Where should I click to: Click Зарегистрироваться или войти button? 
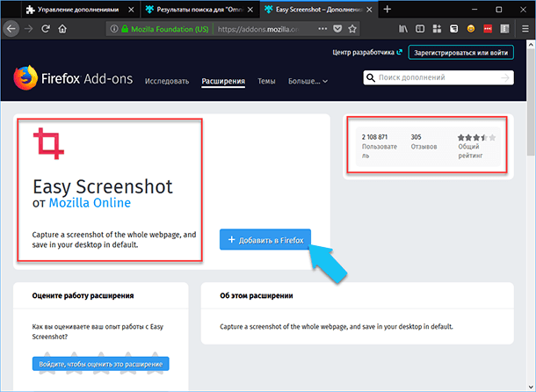tap(460, 53)
